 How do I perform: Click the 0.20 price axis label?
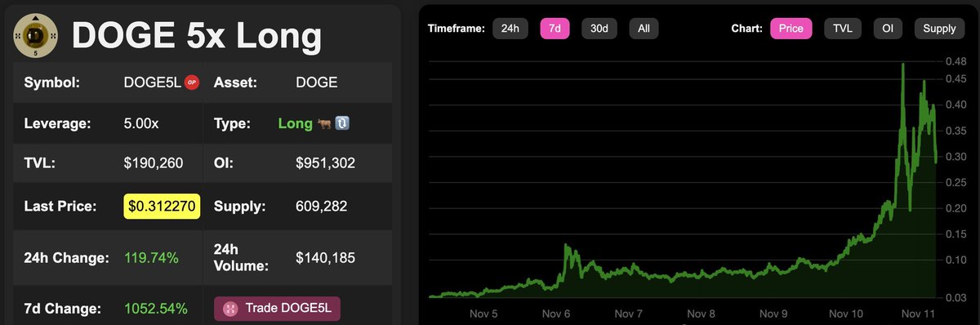(x=955, y=208)
